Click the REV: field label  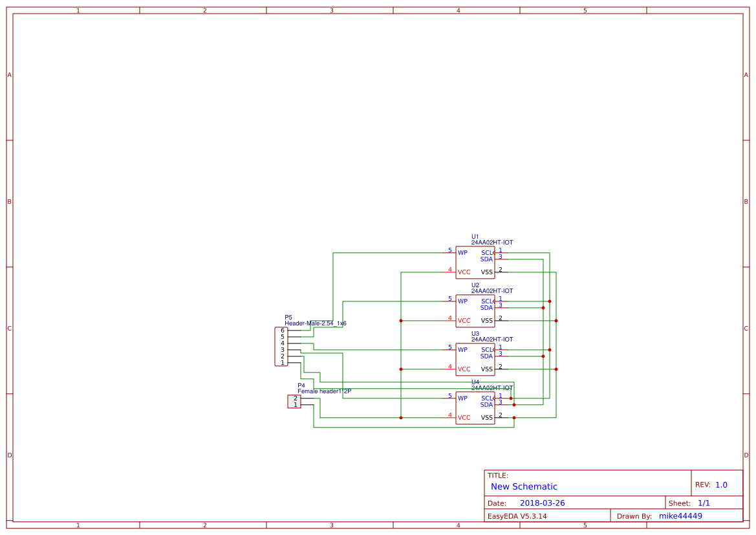point(702,485)
